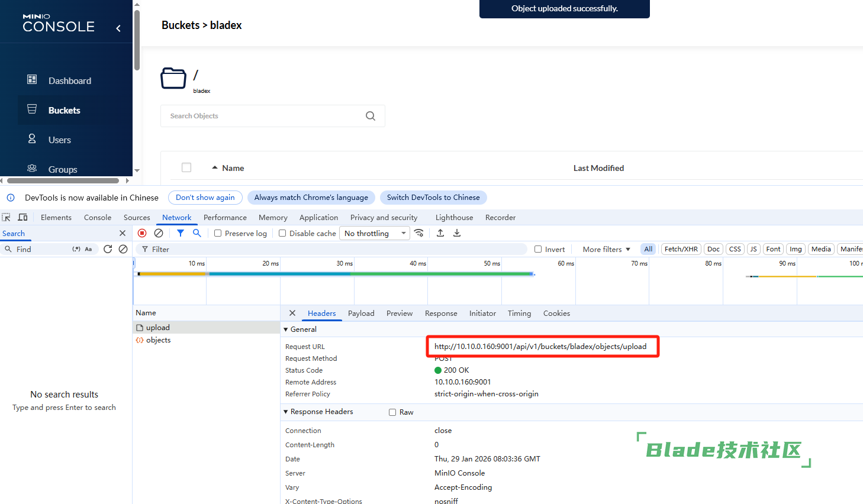Click the Don't show again button

(x=205, y=198)
